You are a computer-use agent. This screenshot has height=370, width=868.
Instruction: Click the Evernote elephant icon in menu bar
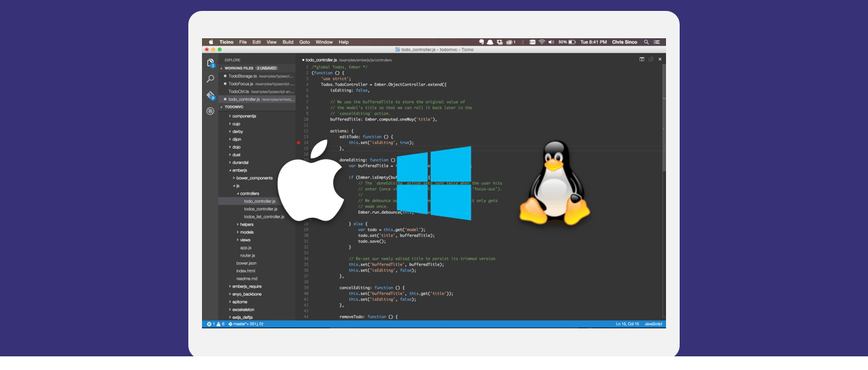click(x=482, y=42)
